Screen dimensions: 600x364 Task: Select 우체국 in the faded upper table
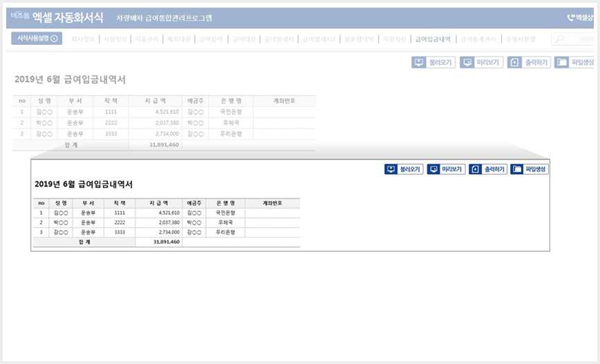tap(231, 123)
